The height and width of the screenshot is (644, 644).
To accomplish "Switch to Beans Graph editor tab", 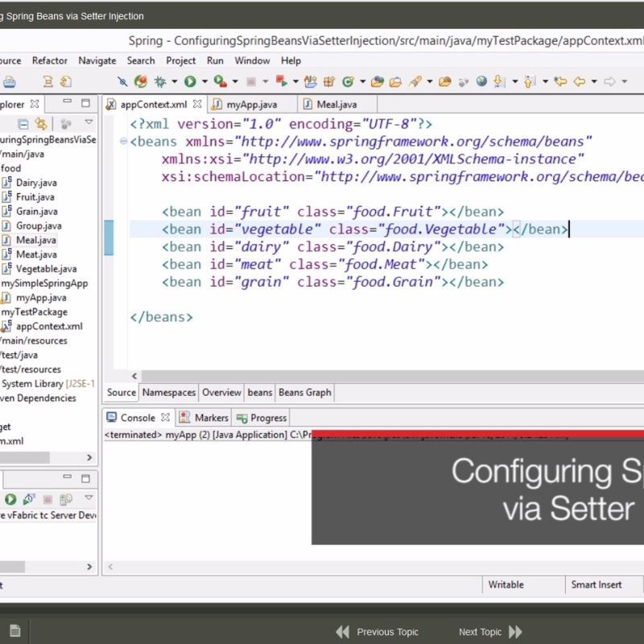I will (305, 393).
